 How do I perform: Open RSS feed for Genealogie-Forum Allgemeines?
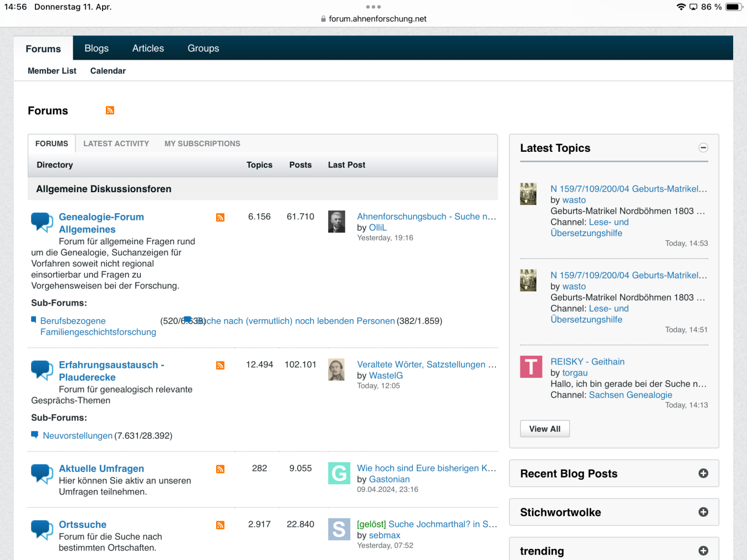click(220, 218)
